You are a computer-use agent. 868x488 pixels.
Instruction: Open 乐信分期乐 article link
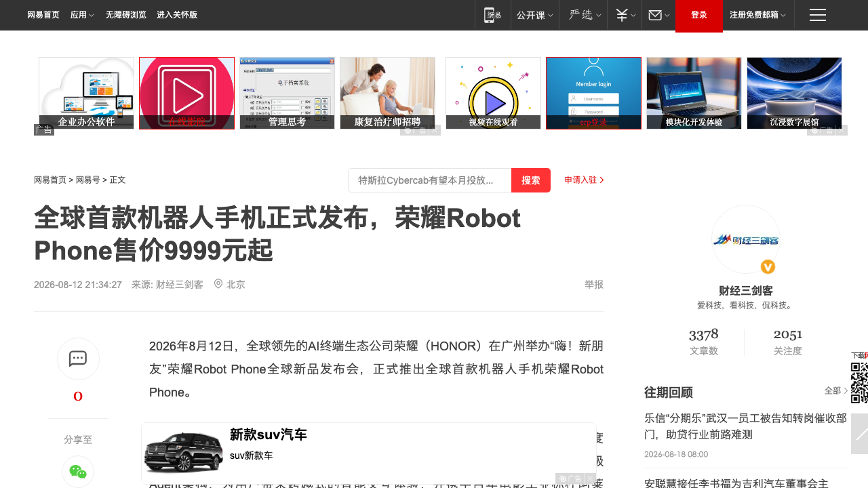point(746,426)
